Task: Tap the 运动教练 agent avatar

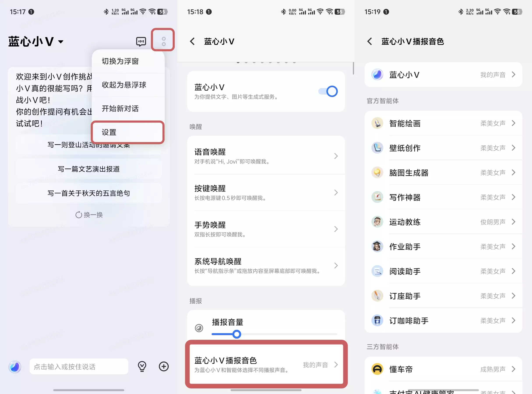Action: 377,222
